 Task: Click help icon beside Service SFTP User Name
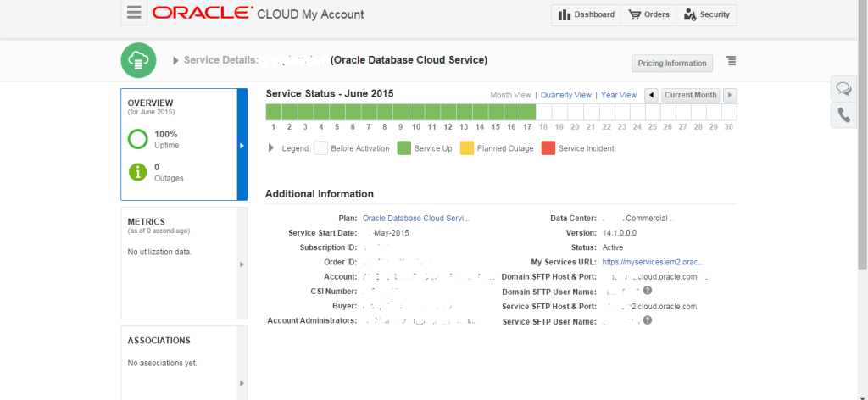(x=648, y=319)
